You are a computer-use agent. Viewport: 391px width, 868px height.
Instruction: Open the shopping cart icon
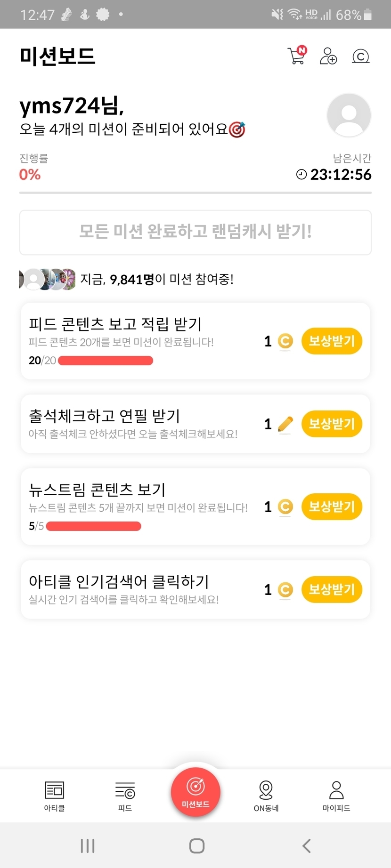(x=297, y=56)
